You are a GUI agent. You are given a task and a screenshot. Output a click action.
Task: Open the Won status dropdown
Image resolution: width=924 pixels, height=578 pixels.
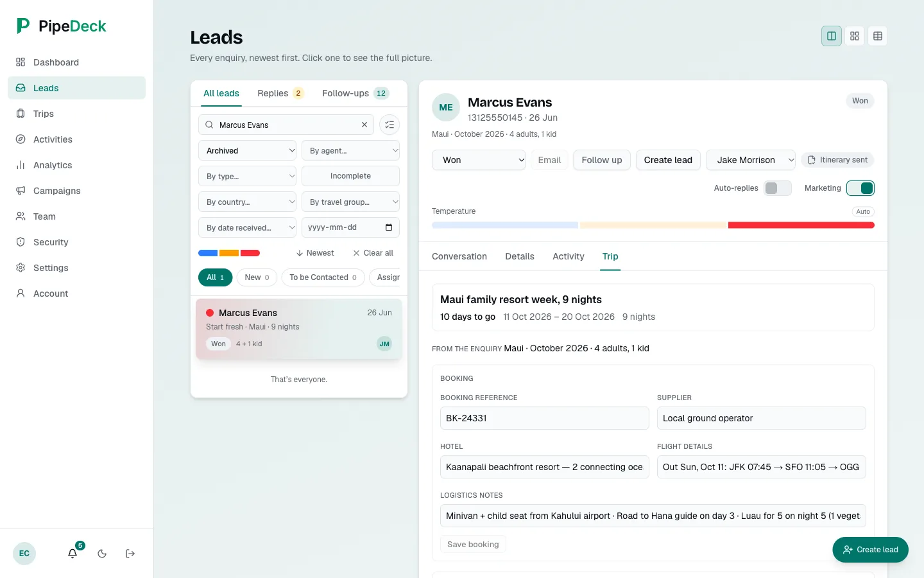[x=479, y=160]
